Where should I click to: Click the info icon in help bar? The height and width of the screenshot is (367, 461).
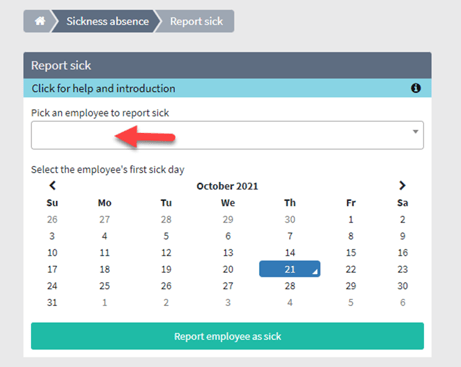click(x=415, y=88)
